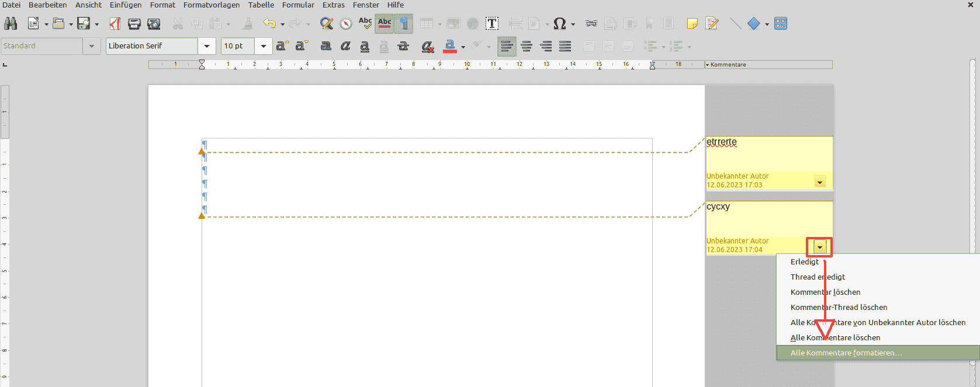Open dropdown of etrrerte comment
980x387 pixels.
click(x=820, y=182)
